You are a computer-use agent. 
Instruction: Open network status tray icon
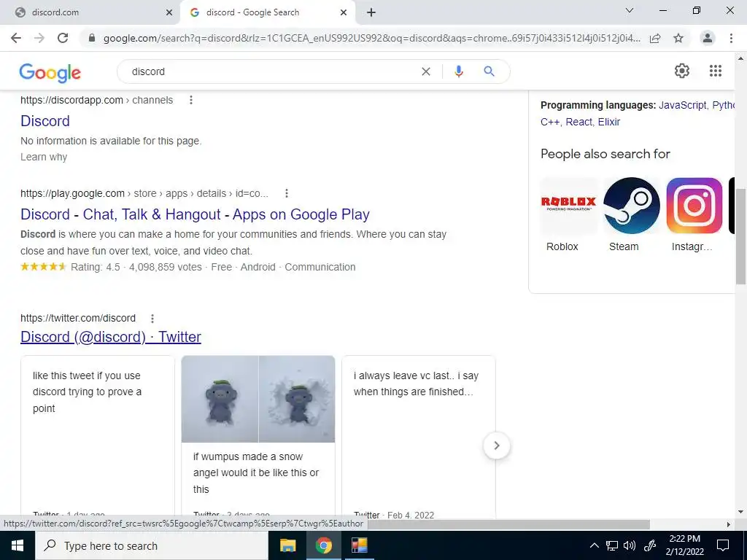tap(612, 545)
